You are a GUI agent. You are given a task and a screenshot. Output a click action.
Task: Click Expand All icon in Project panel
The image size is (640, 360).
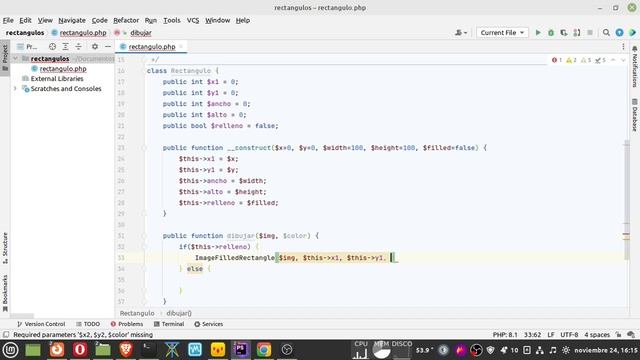[65, 47]
